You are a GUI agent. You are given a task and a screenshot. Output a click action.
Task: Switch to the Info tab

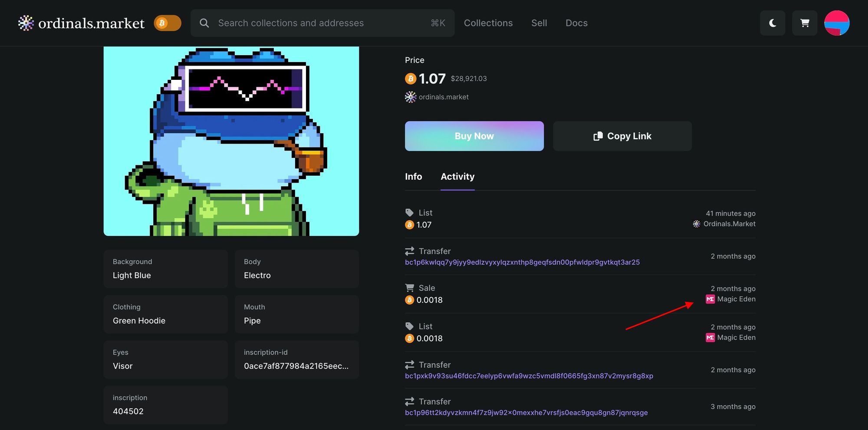[x=413, y=177]
